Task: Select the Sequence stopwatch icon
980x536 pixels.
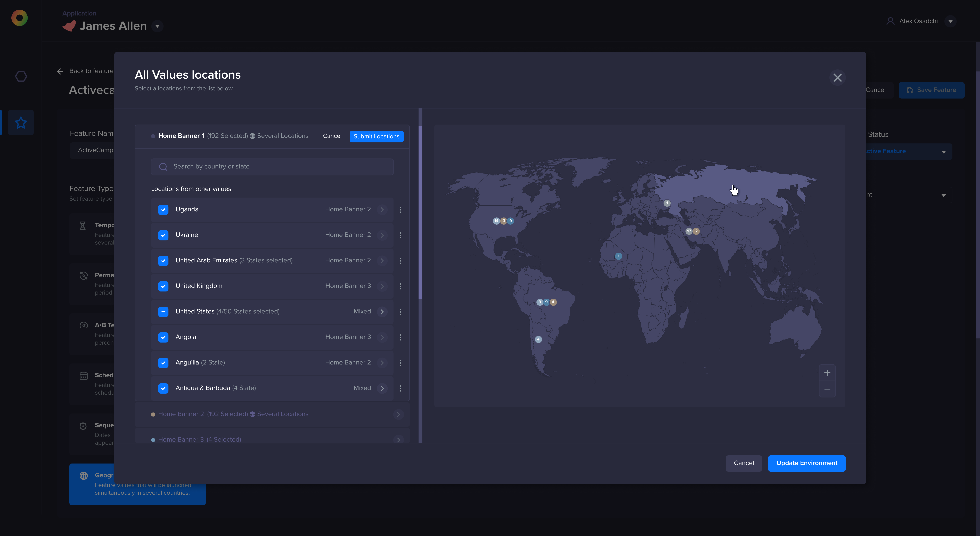Action: tap(83, 426)
